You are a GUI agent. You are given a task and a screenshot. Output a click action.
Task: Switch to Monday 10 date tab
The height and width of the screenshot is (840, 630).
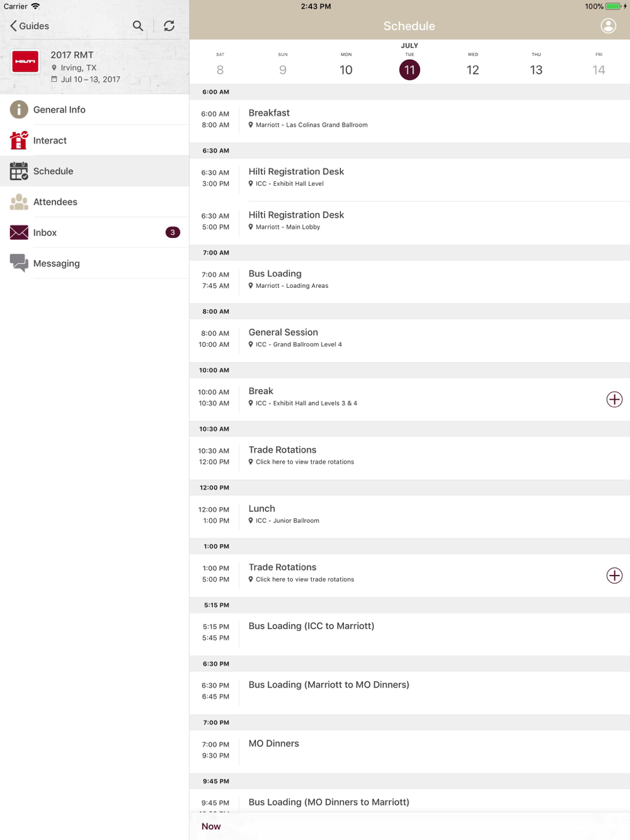(x=346, y=64)
